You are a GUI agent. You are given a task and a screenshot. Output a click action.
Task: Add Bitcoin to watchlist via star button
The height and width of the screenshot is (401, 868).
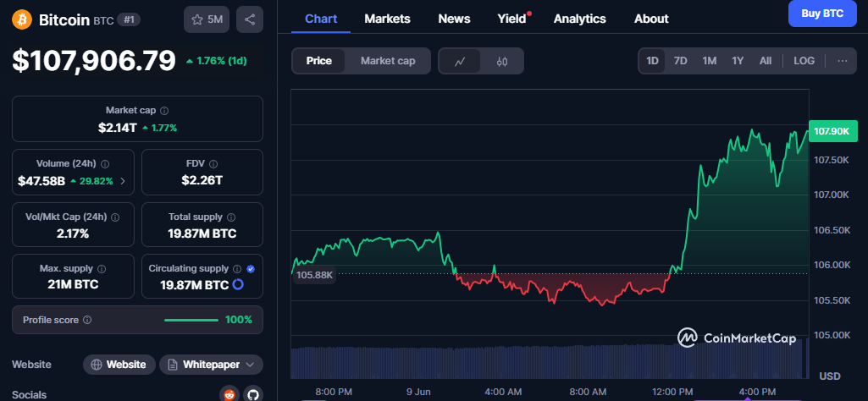click(x=207, y=20)
